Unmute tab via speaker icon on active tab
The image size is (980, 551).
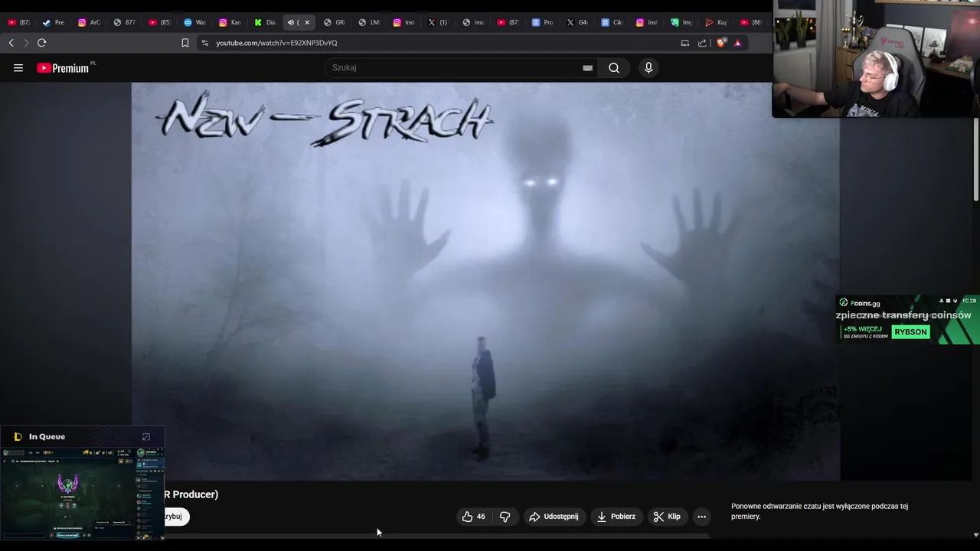click(x=291, y=22)
